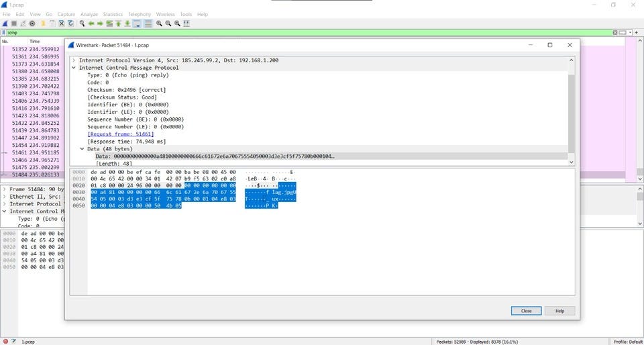Follow the Request frame: 51461 link
This screenshot has width=644, height=345.
[x=121, y=134]
